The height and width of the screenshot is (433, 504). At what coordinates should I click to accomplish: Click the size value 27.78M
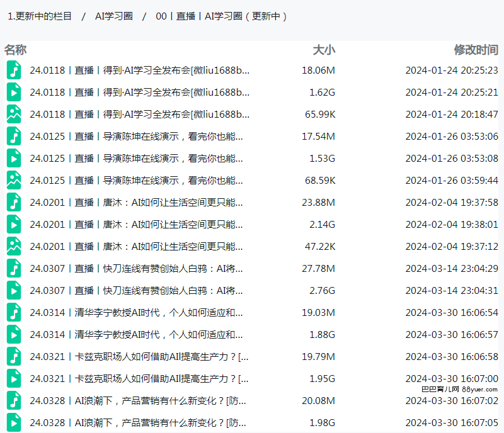click(x=318, y=268)
